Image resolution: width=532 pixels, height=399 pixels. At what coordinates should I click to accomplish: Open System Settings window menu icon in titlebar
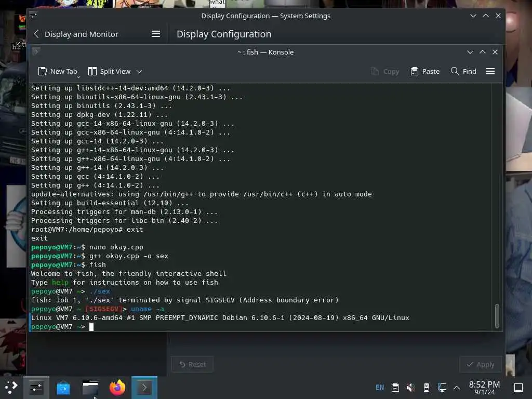[33, 15]
